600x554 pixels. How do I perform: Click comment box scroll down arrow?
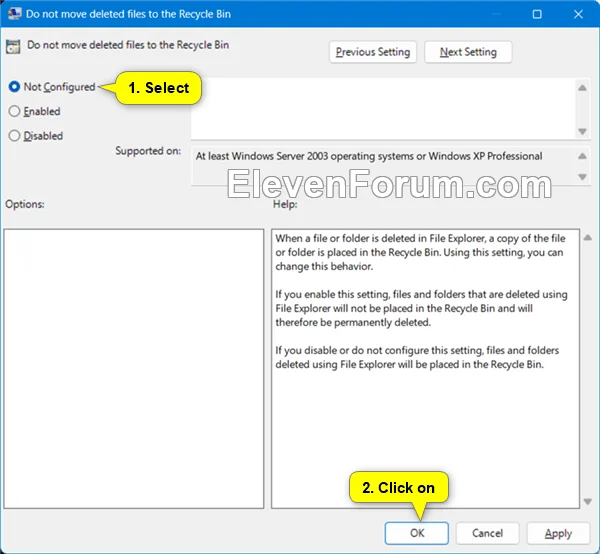tap(582, 131)
